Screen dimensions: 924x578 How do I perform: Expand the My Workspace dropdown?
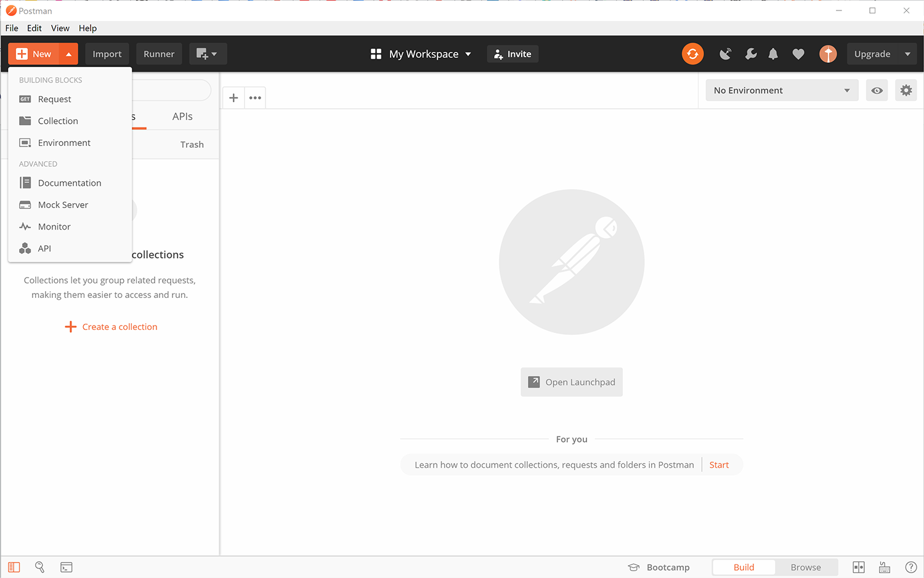pos(469,54)
